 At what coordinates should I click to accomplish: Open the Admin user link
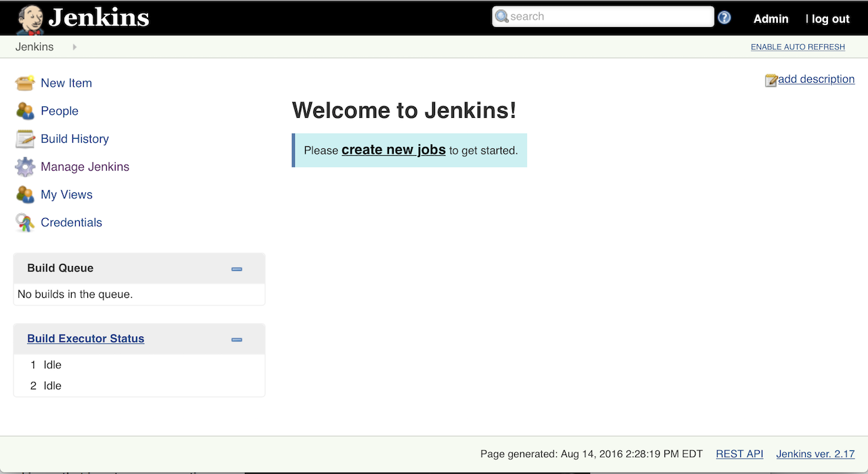click(x=771, y=19)
